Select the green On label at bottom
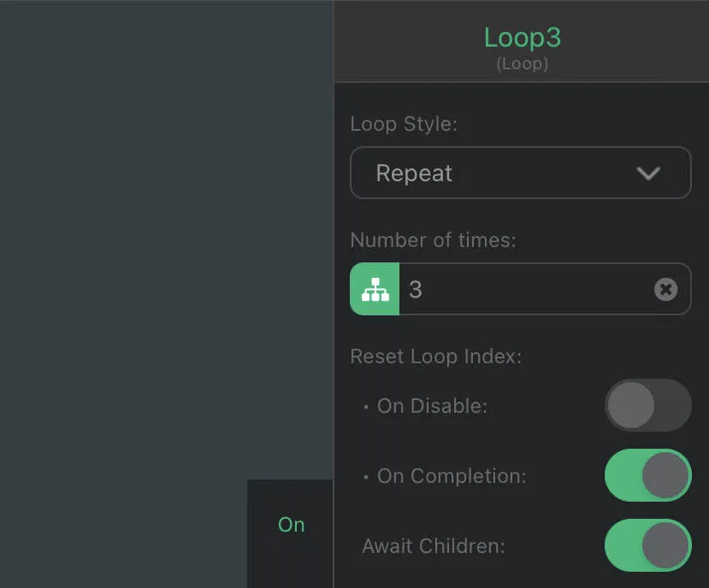The width and height of the screenshot is (709, 588). 291,525
